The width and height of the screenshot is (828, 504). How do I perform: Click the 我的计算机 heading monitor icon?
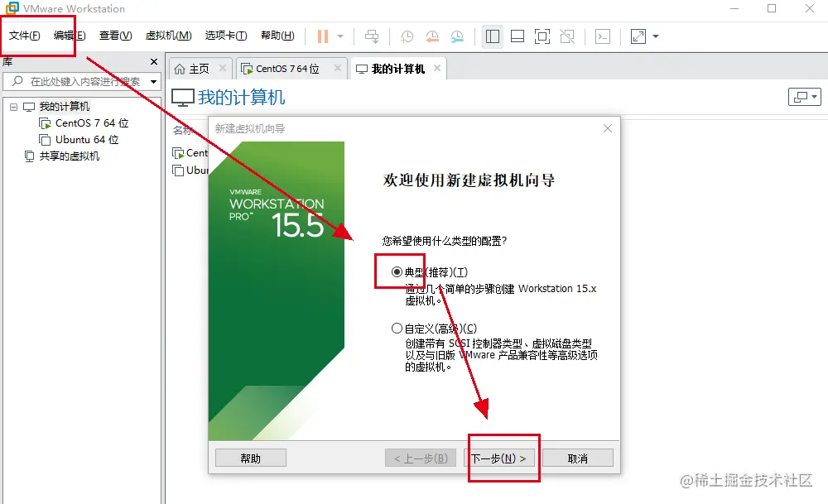183,98
